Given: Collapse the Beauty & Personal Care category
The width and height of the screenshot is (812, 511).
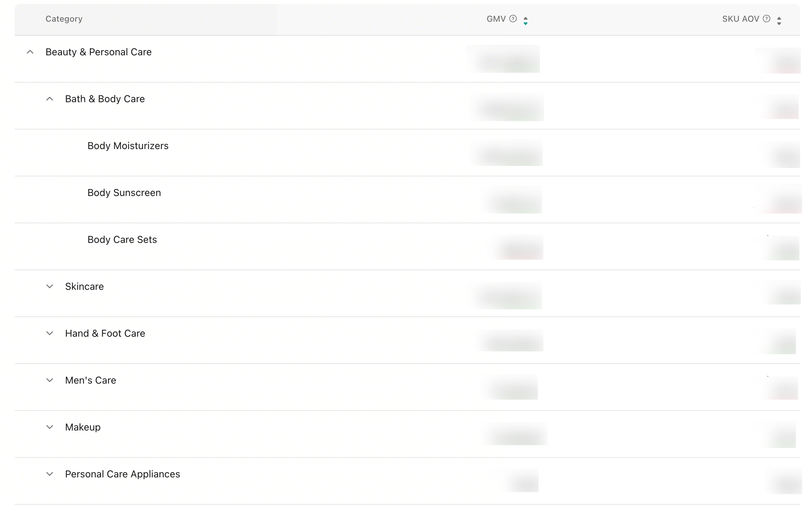Looking at the screenshot, I should coord(30,52).
